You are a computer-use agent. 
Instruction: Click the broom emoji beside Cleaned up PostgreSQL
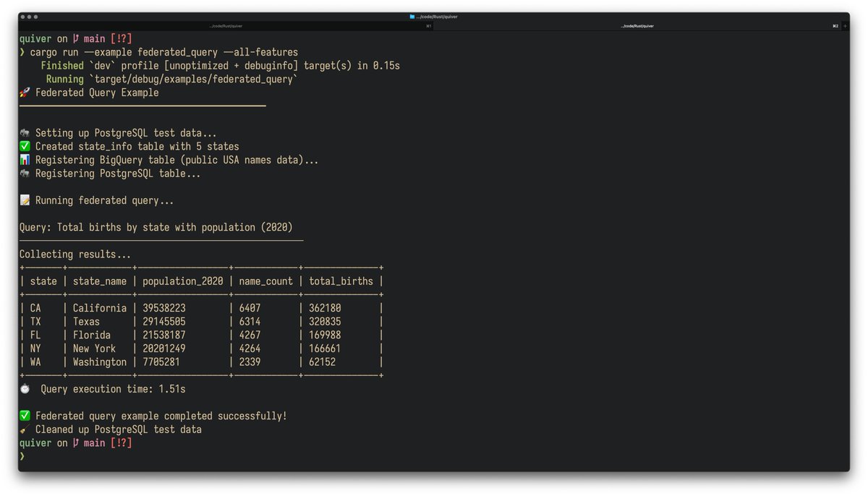[x=25, y=429]
